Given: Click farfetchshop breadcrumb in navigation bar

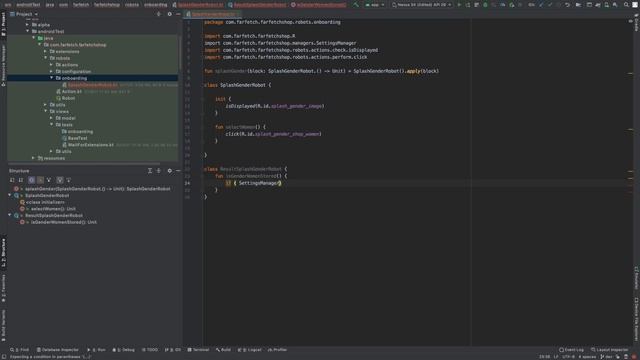Looking at the screenshot, I should 107,5.
